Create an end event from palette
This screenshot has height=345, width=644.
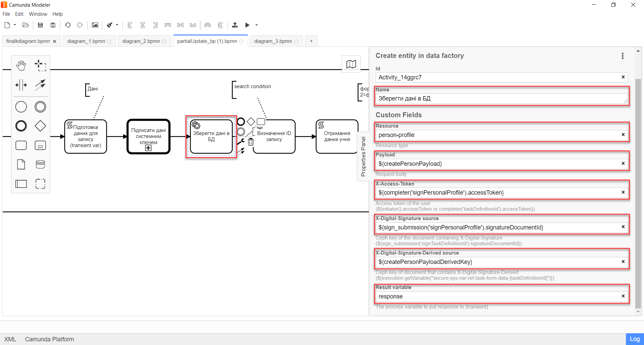[x=21, y=126]
